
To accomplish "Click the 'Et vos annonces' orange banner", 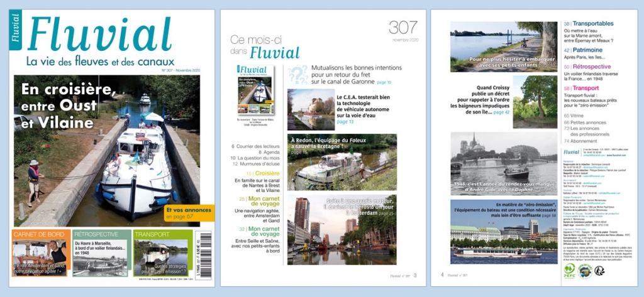I will pos(189,213).
